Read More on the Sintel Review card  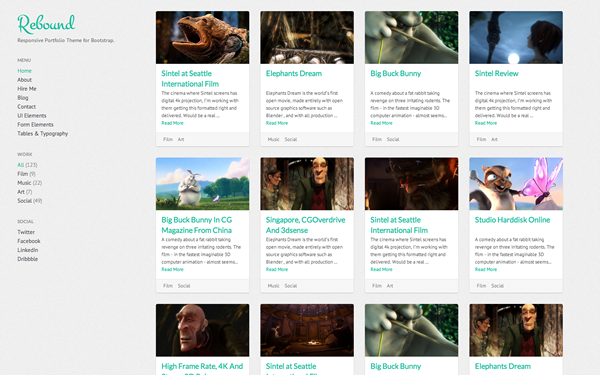(486, 123)
